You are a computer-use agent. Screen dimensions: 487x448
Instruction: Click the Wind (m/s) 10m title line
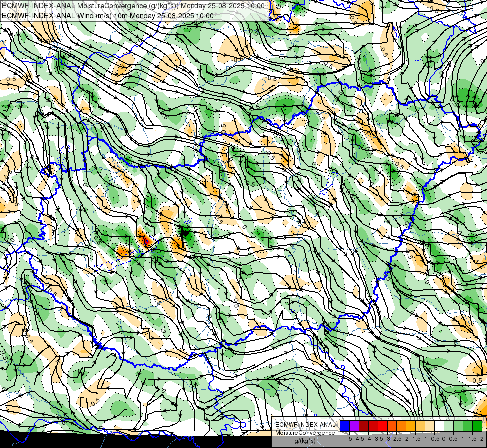coord(108,16)
